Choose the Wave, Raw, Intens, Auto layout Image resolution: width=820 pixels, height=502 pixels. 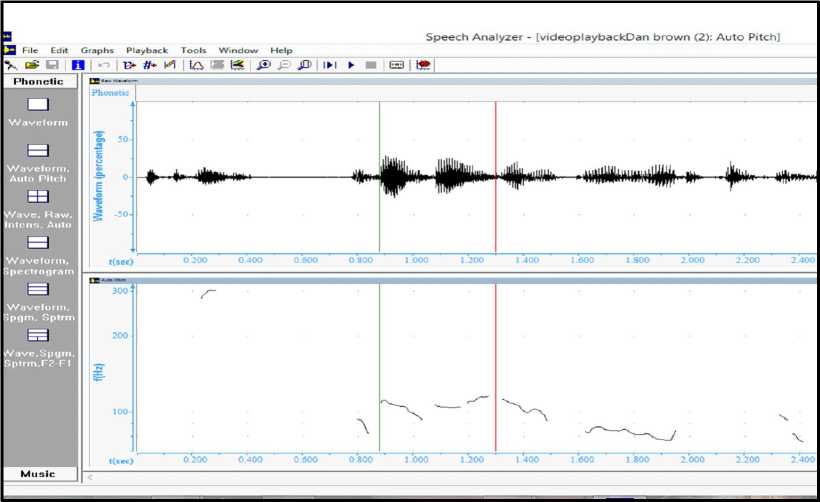37,197
